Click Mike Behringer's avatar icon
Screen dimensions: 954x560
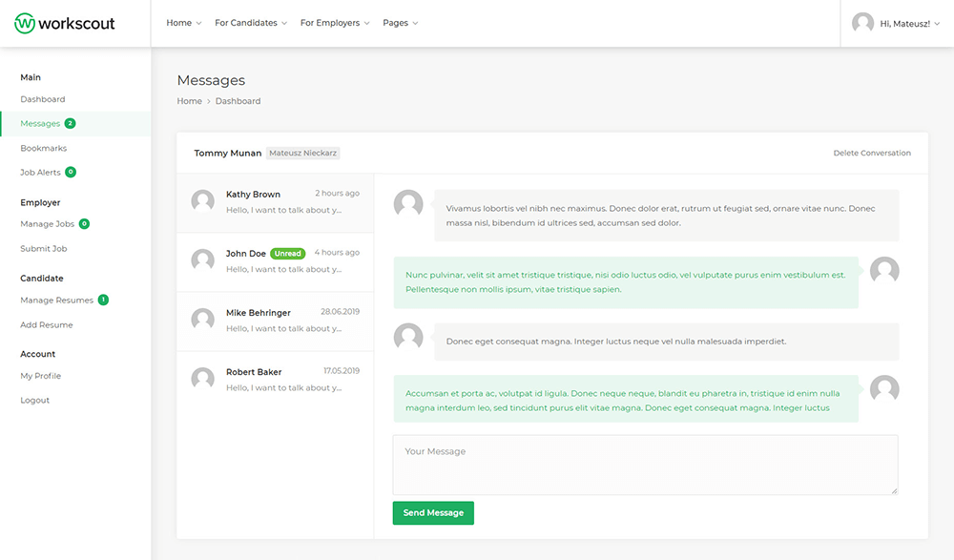point(202,320)
